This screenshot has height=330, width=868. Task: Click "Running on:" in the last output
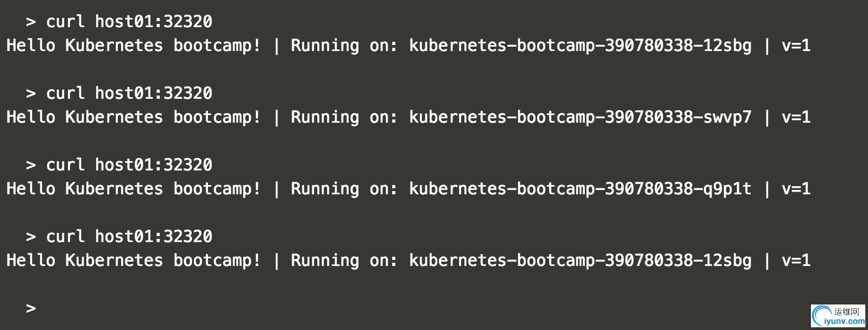[344, 261]
